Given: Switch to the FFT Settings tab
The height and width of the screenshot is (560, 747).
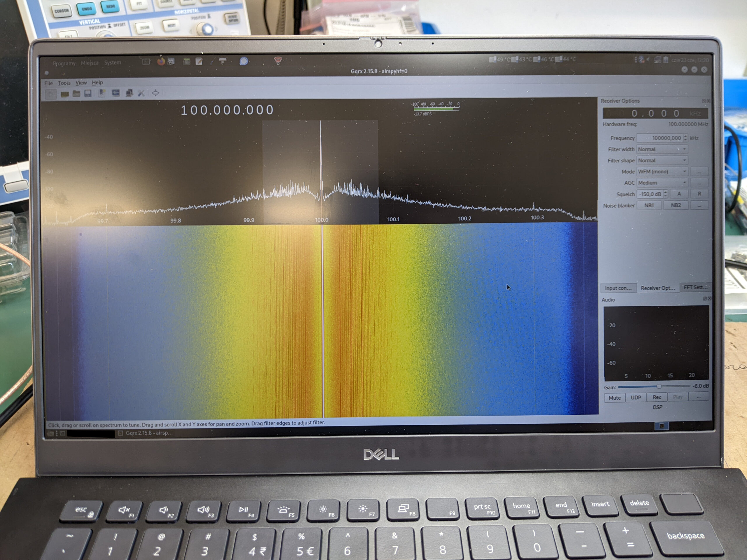Looking at the screenshot, I should point(695,287).
